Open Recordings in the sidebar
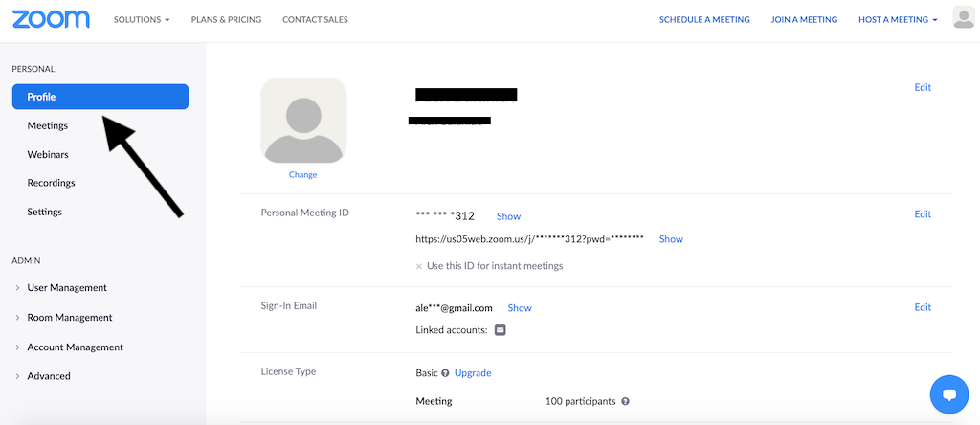This screenshot has width=980, height=425. (52, 183)
